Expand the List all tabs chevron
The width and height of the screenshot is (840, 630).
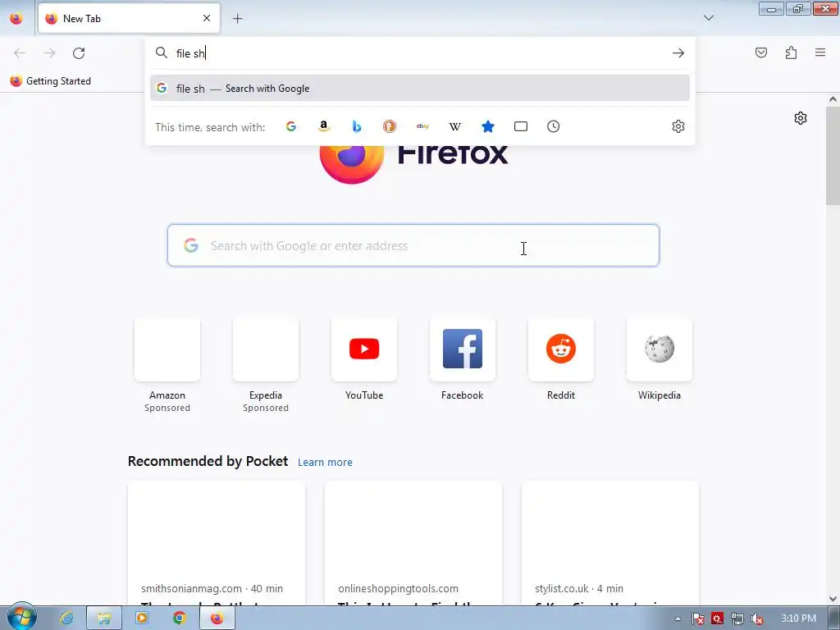708,18
